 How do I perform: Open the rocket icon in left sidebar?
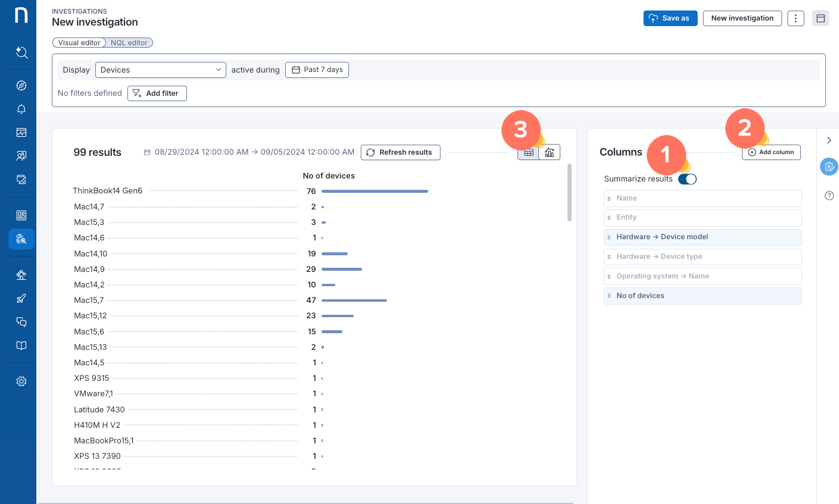click(x=21, y=299)
